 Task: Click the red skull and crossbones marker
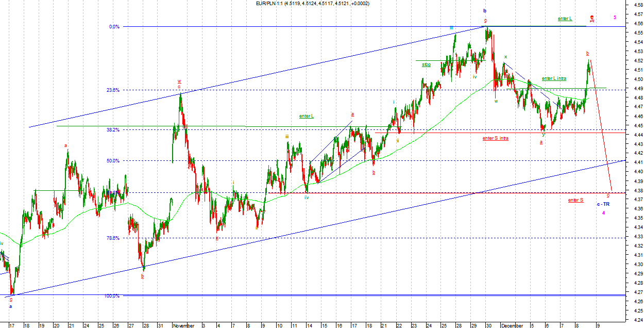pyautogui.click(x=592, y=20)
